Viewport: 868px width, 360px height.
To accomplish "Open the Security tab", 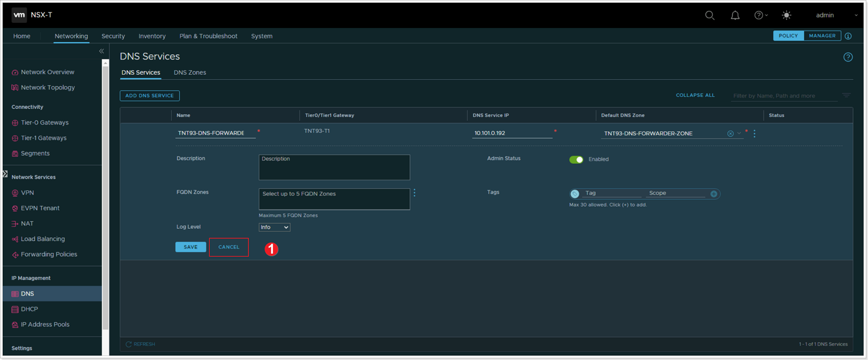I will 113,36.
